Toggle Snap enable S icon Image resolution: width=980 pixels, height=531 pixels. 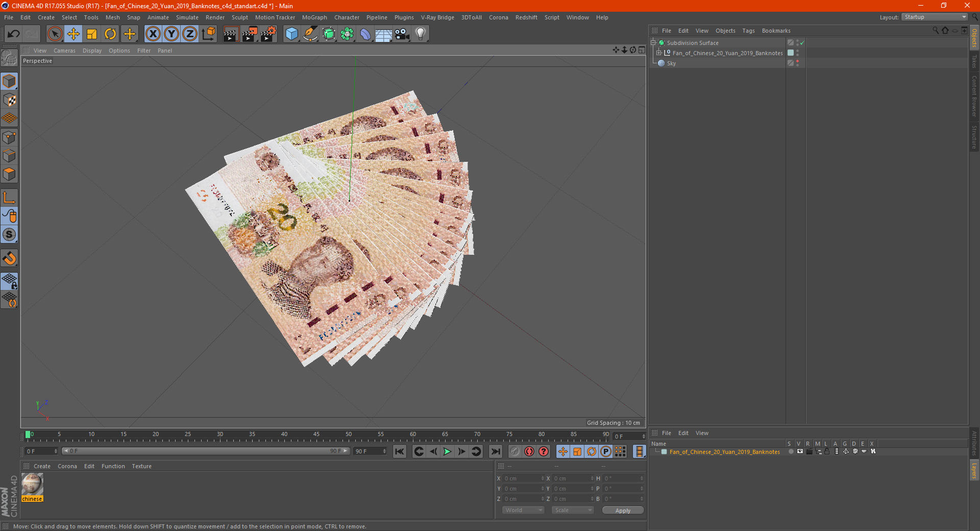coord(9,235)
